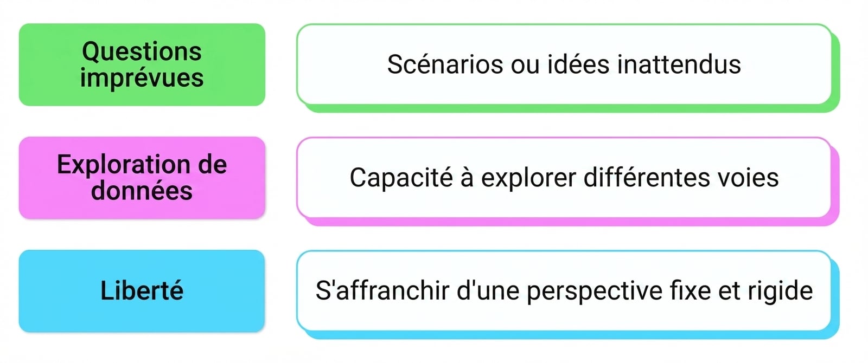The height and width of the screenshot is (363, 868).
Task: Click the green shadow under the Scénarios card
Action: 569,108
